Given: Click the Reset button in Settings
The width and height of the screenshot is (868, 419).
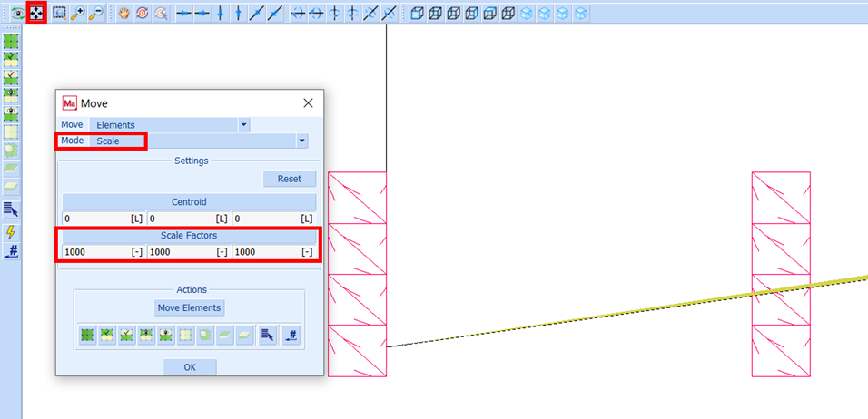Looking at the screenshot, I should (290, 179).
